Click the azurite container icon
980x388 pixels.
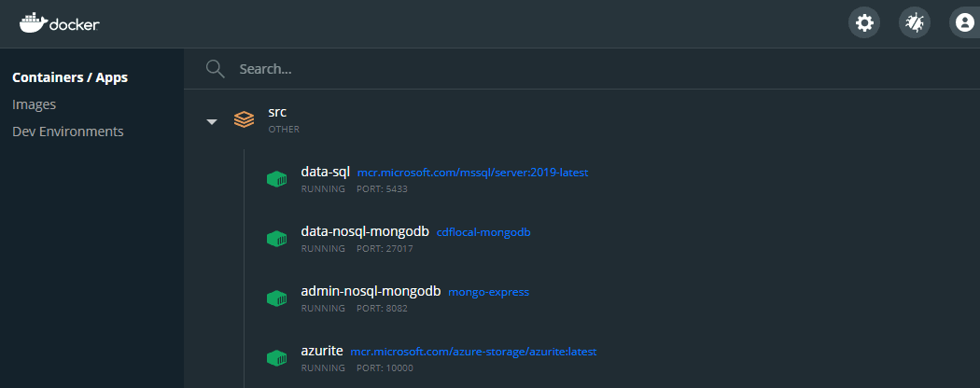click(276, 358)
